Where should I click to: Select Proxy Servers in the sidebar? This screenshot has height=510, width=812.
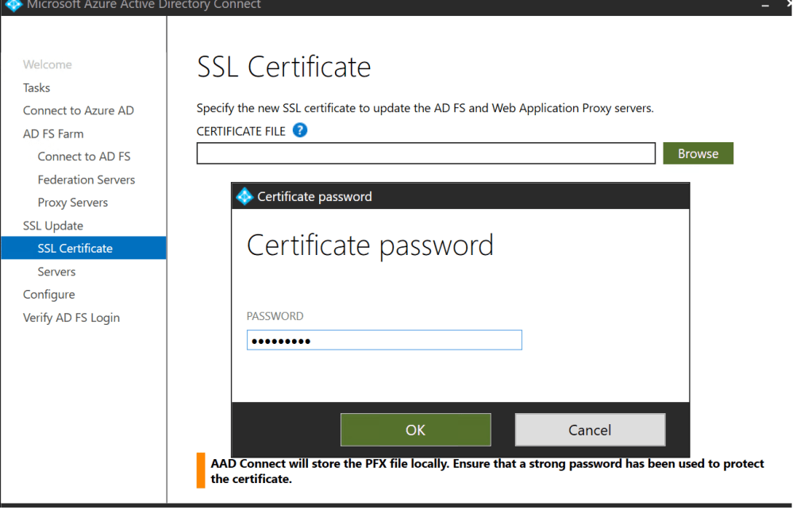tap(72, 203)
